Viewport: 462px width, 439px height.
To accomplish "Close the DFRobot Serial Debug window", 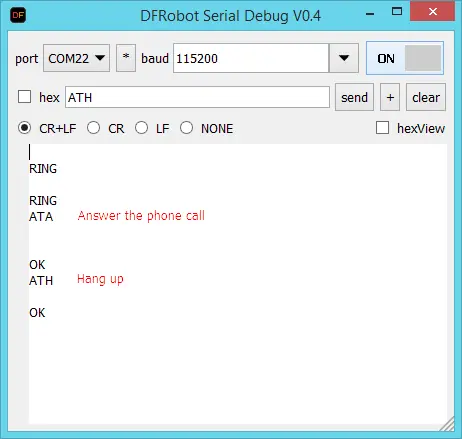I will tap(433, 12).
